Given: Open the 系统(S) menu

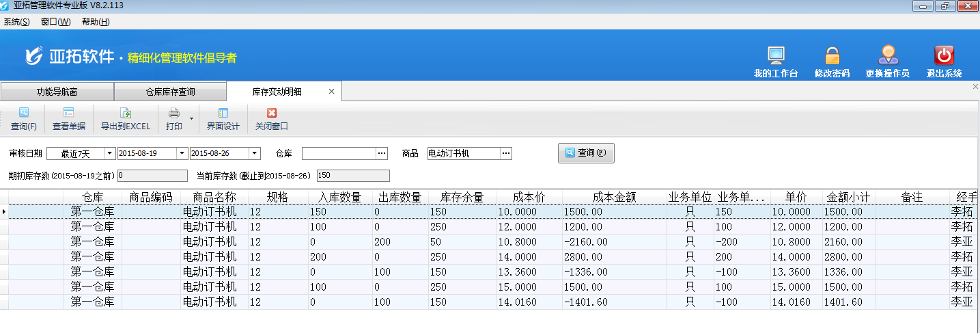Looking at the screenshot, I should 16,22.
